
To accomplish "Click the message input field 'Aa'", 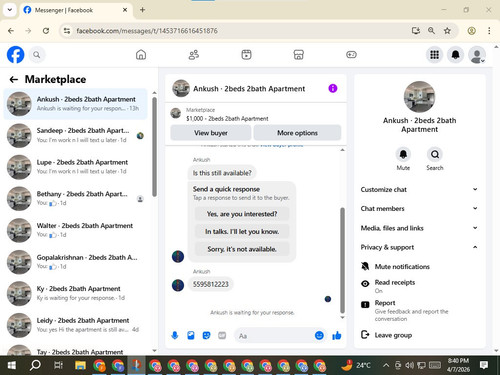I will click(x=275, y=336).
